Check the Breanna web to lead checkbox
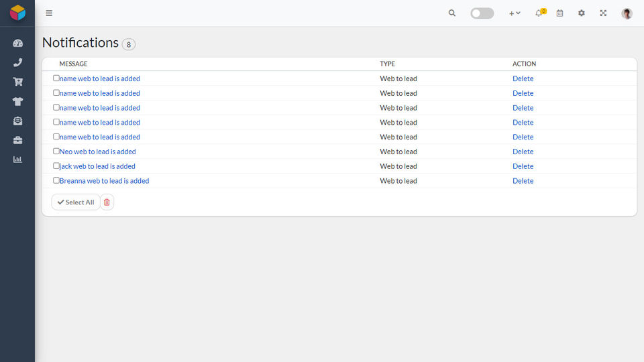Viewport: 644px width, 362px height. pyautogui.click(x=56, y=180)
